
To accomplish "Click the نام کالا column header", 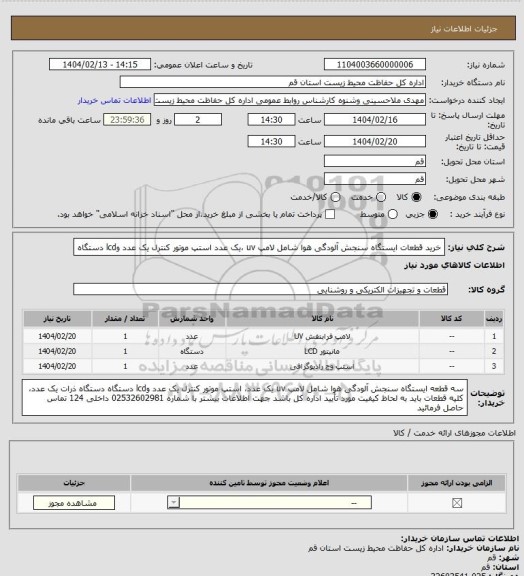I will (322, 319).
